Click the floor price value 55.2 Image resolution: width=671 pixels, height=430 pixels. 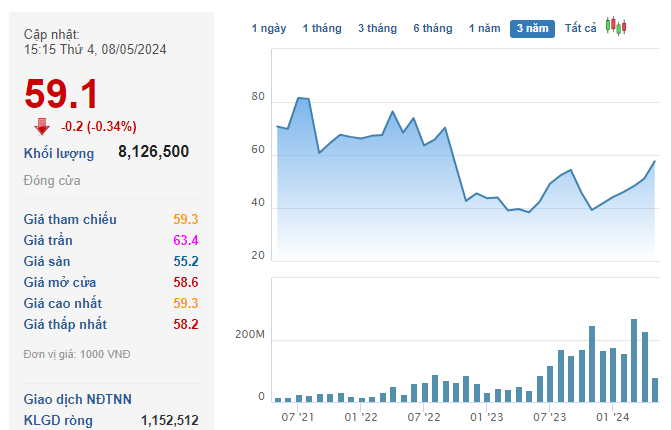pyautogui.click(x=185, y=261)
